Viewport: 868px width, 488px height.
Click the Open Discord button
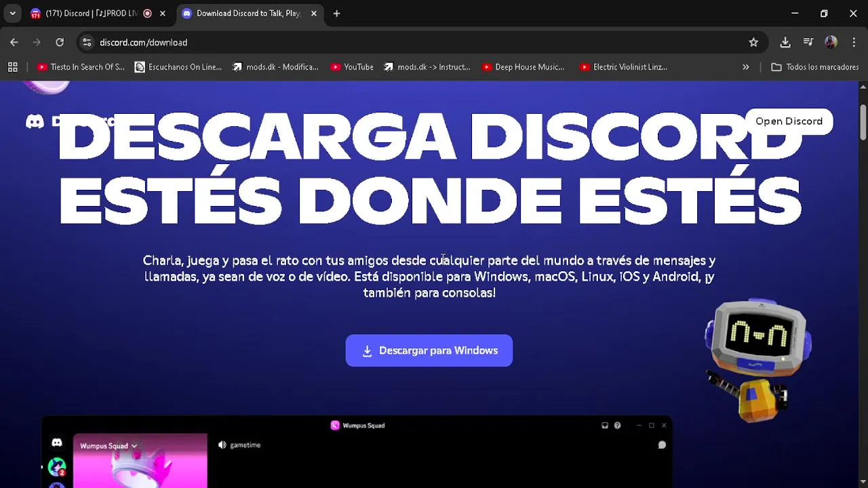tap(789, 121)
